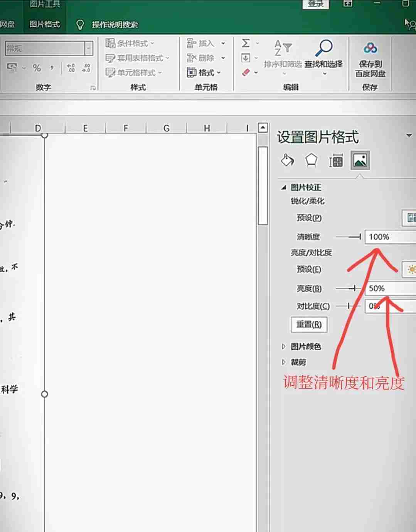The height and width of the screenshot is (532, 416).
Task: Click the decrease decimal icon
Action: click(86, 68)
